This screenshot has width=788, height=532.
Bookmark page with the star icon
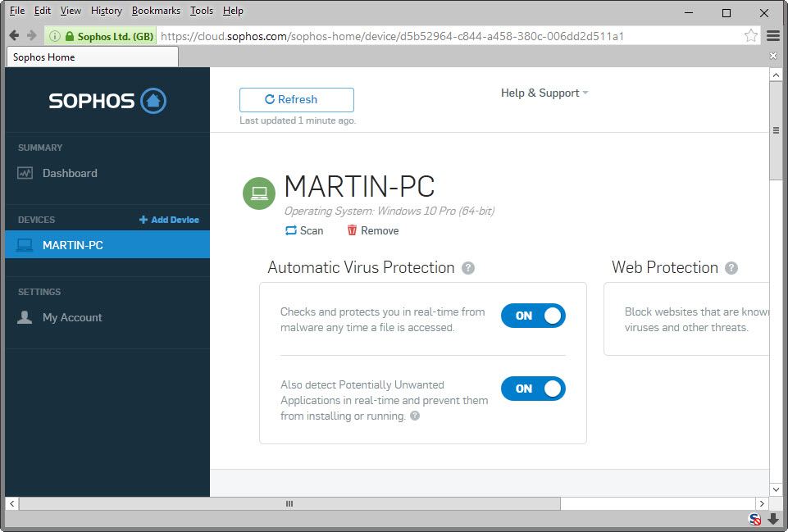[x=751, y=36]
